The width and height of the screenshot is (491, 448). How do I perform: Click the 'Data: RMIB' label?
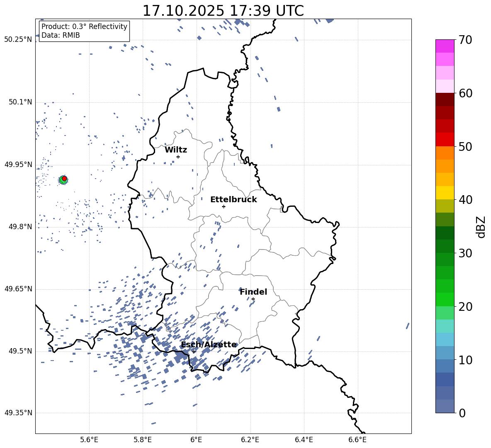point(61,35)
